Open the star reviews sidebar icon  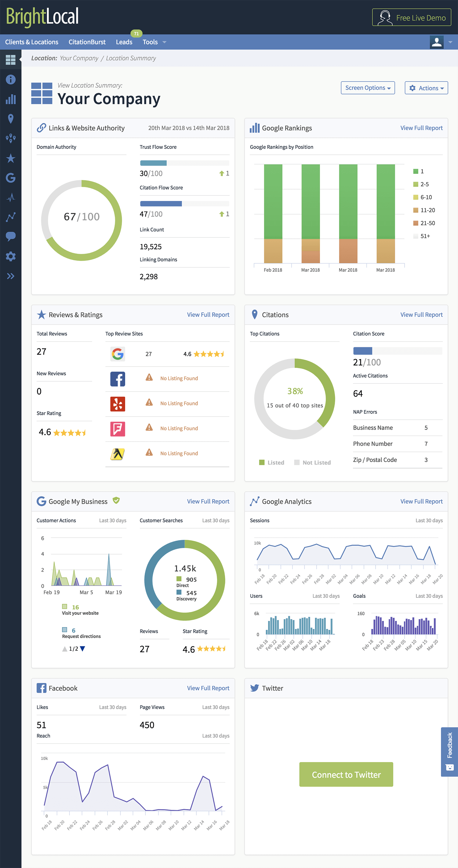pyautogui.click(x=10, y=158)
